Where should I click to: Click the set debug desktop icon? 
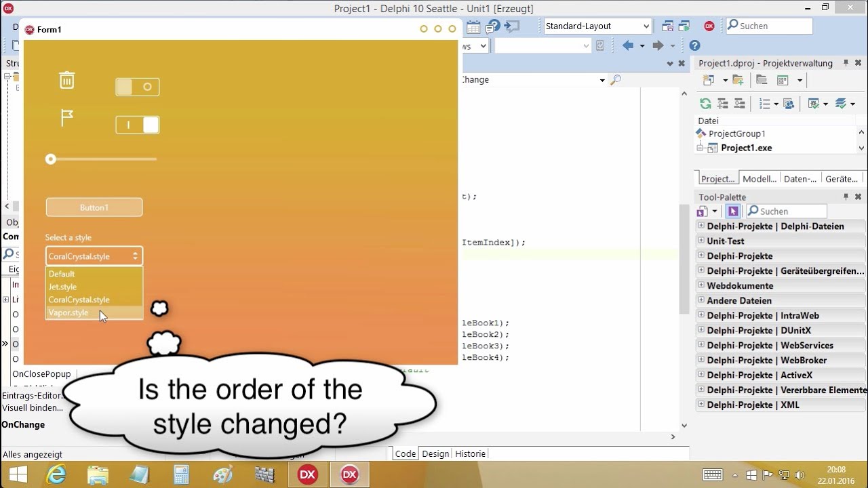(684, 26)
